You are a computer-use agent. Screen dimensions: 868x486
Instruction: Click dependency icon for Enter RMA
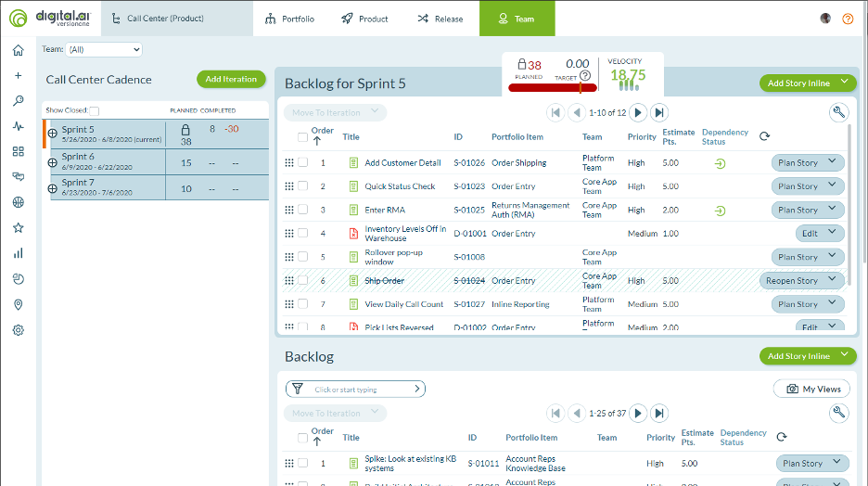(x=720, y=211)
